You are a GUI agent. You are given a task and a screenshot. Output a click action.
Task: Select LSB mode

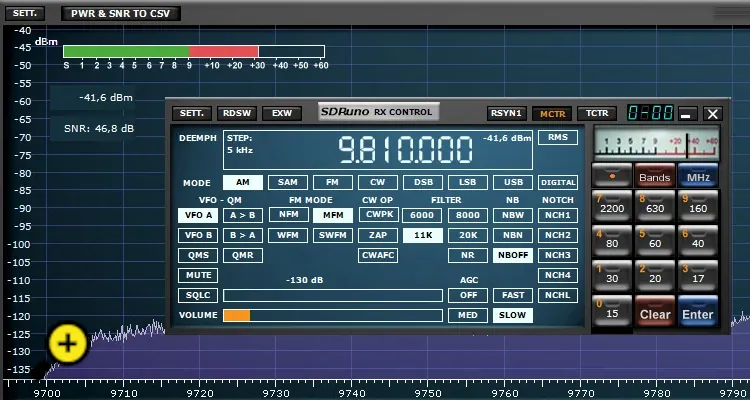click(x=468, y=182)
